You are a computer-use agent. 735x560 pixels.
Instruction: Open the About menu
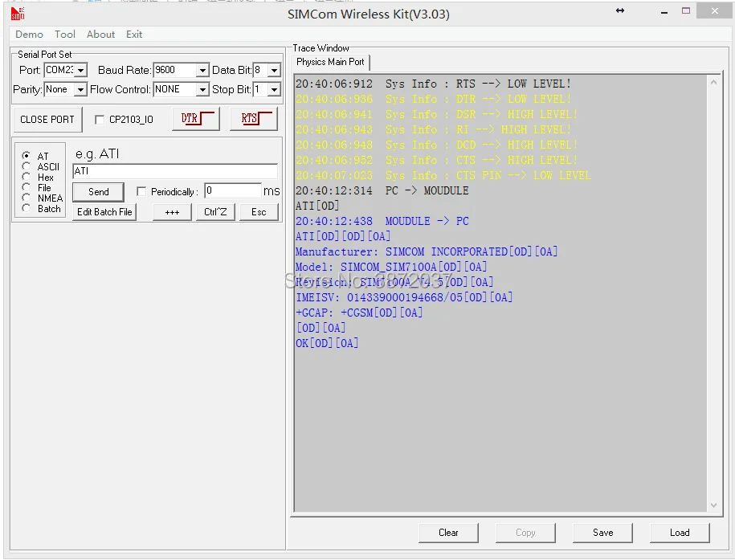(100, 35)
